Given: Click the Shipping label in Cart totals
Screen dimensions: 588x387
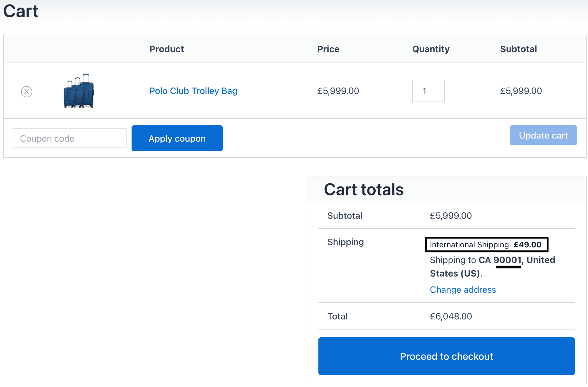Looking at the screenshot, I should pyautogui.click(x=345, y=242).
